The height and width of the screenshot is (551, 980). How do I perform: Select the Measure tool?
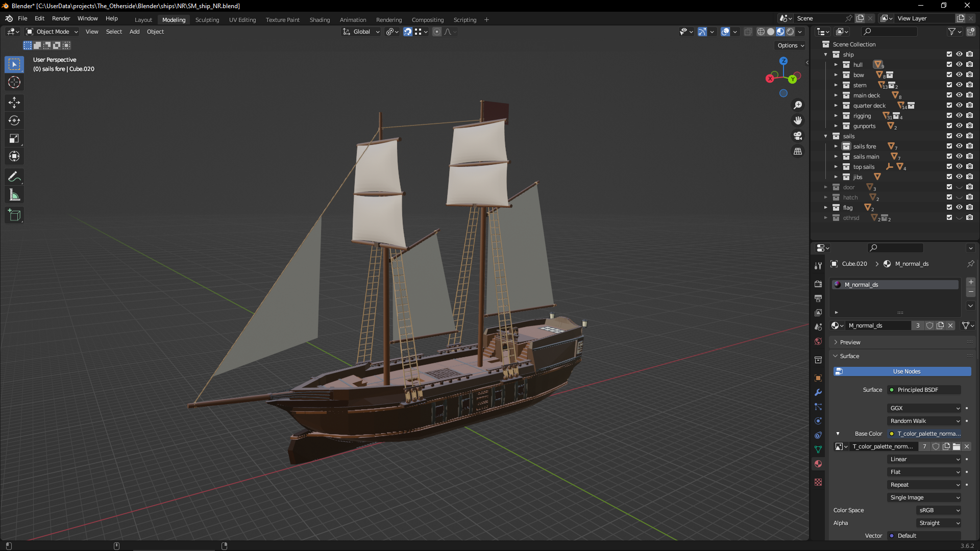click(x=14, y=195)
